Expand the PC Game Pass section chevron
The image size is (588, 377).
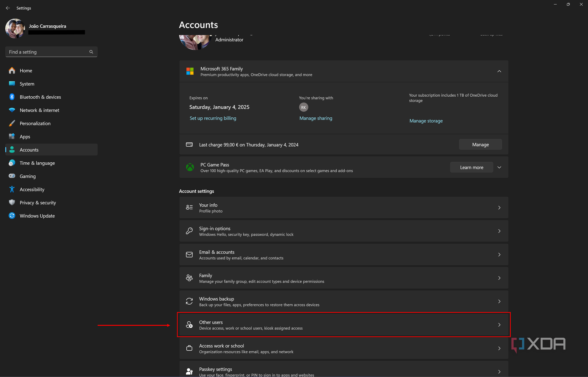[x=499, y=167]
